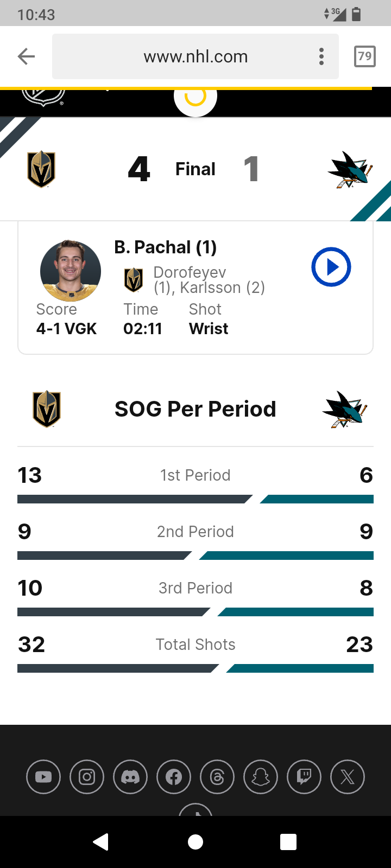The height and width of the screenshot is (868, 391).
Task: Tap the Golden Knights logo in scoreboard
Action: [42, 169]
